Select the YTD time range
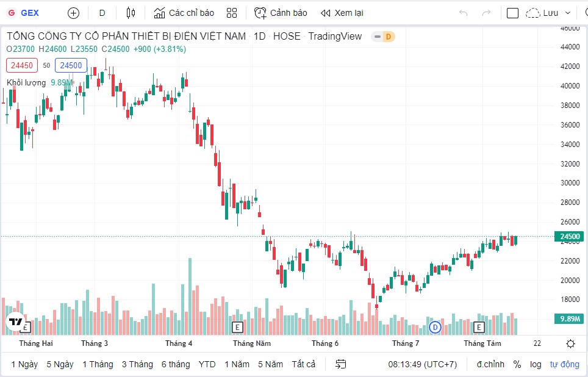The height and width of the screenshot is (377, 588). click(207, 364)
